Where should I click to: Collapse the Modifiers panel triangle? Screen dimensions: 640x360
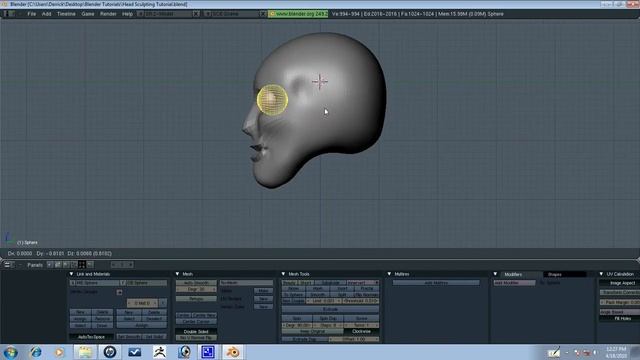495,274
